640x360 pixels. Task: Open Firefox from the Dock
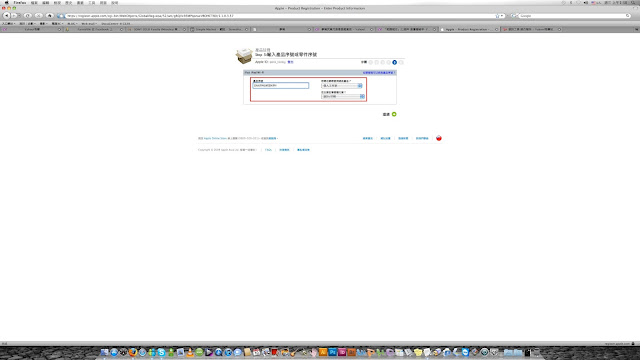tap(133, 352)
